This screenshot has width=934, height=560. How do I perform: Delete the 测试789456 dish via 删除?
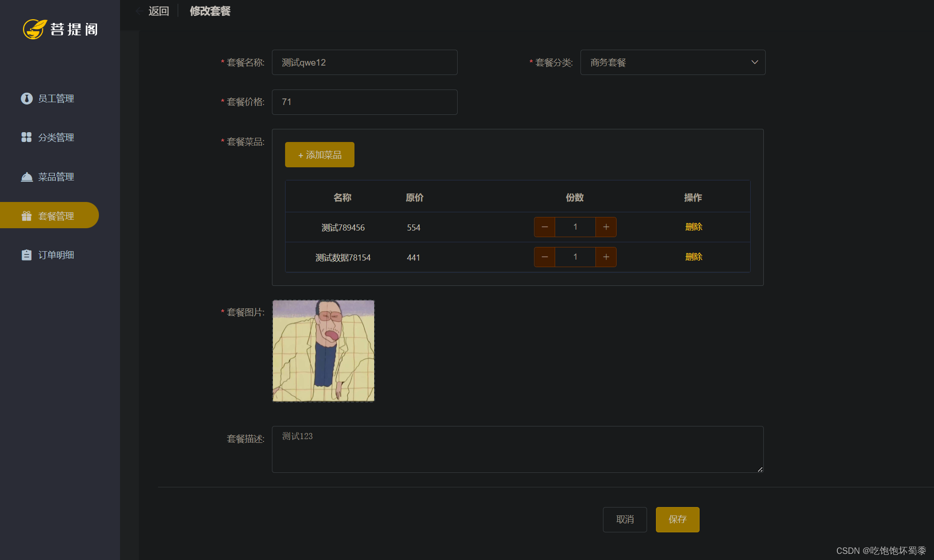tap(694, 227)
